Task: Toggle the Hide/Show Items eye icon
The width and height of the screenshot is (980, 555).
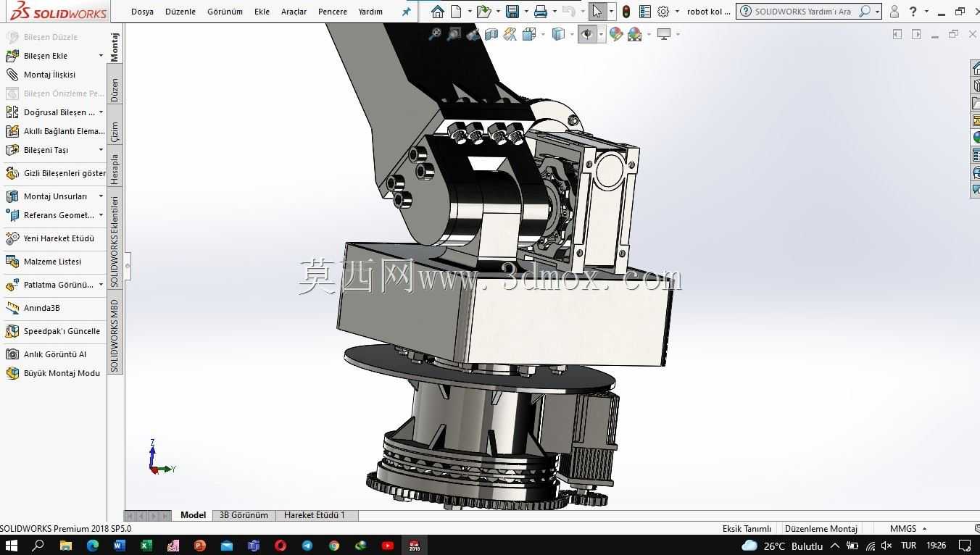Action: point(587,34)
